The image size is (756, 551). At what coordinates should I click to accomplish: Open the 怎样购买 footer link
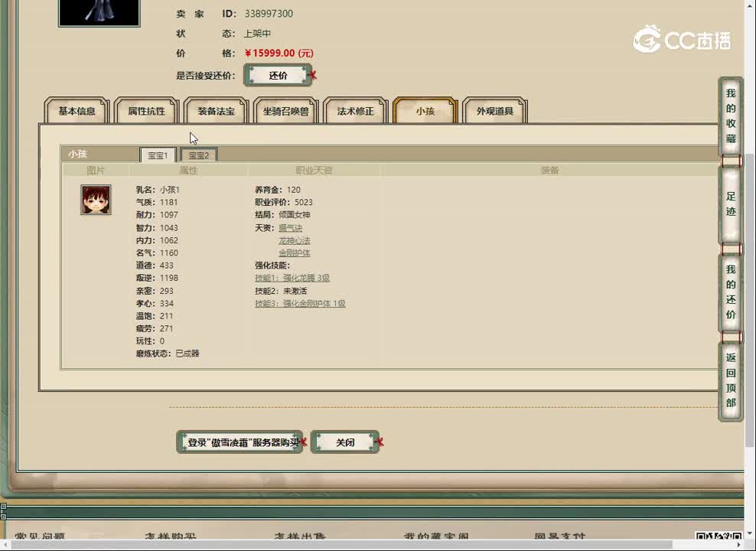(x=170, y=536)
